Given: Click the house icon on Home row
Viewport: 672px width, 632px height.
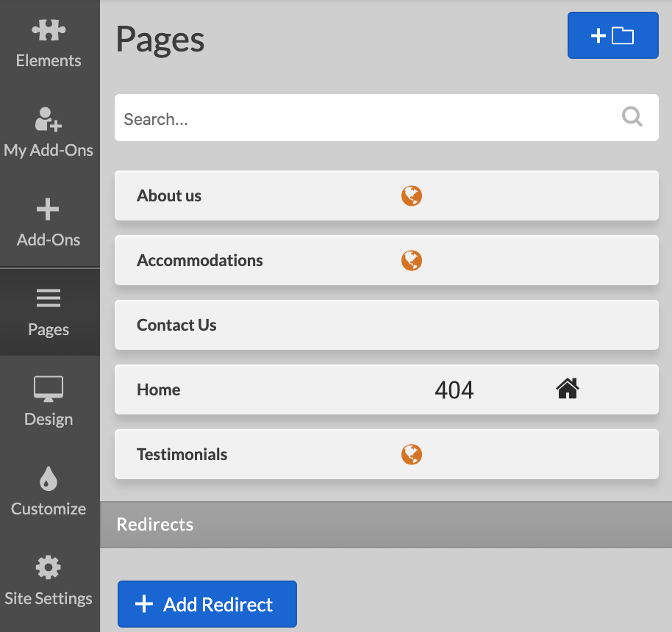Looking at the screenshot, I should (x=568, y=389).
